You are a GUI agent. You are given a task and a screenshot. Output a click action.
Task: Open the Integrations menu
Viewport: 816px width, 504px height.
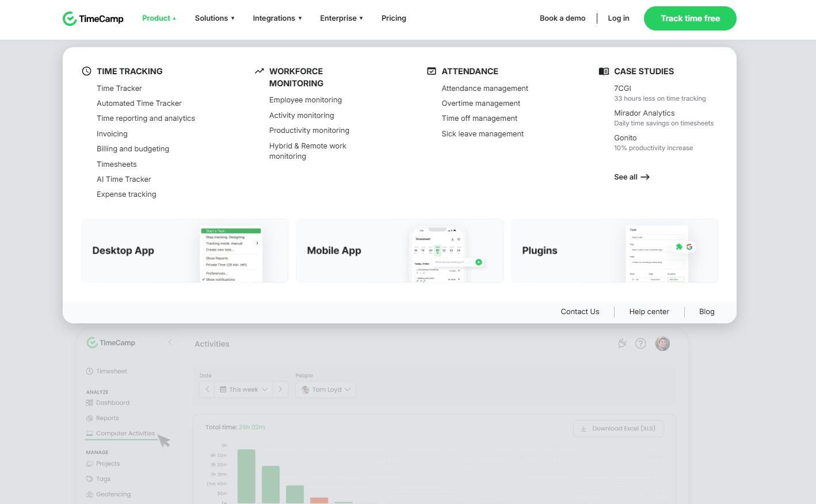click(x=277, y=18)
